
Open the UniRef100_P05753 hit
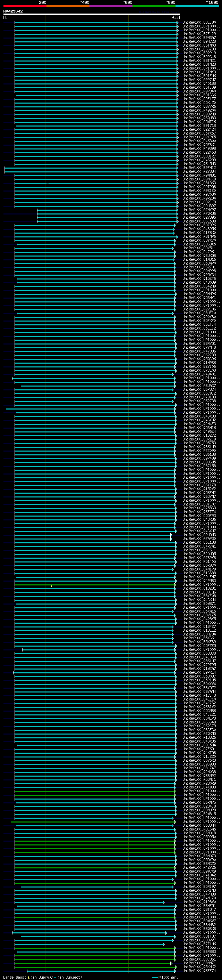tap(199, 443)
